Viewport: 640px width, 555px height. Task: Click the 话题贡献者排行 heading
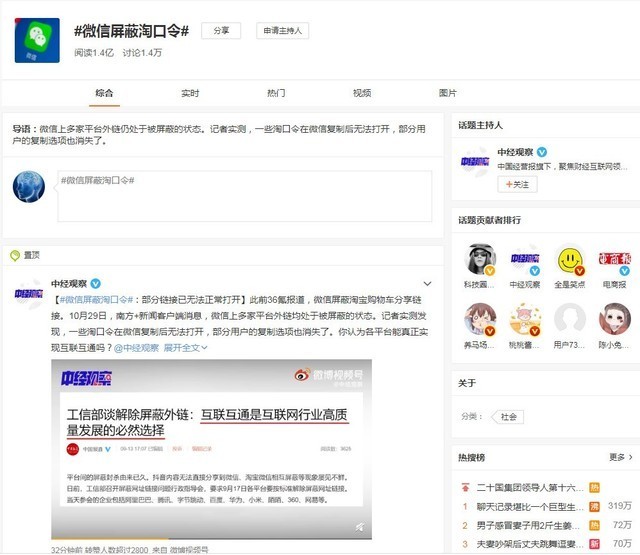coord(489,220)
